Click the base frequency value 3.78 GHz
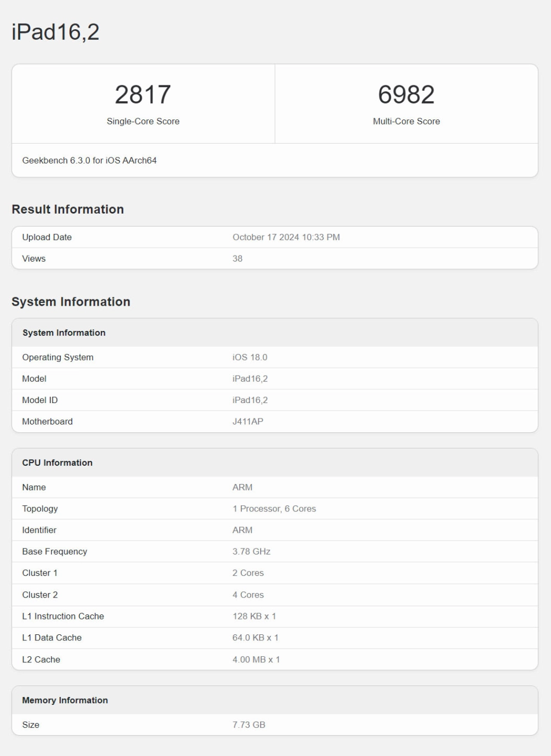Viewport: 551px width, 756px height. [251, 552]
